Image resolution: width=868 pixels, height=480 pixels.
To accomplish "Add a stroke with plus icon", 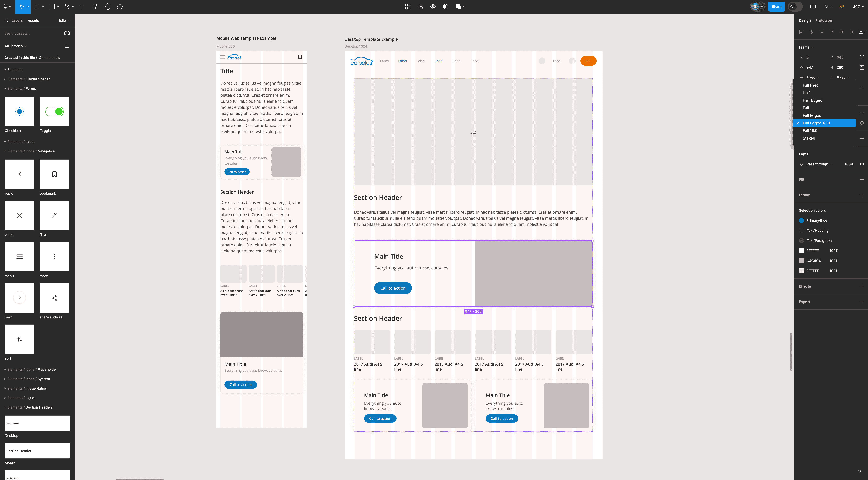I will 862,195.
